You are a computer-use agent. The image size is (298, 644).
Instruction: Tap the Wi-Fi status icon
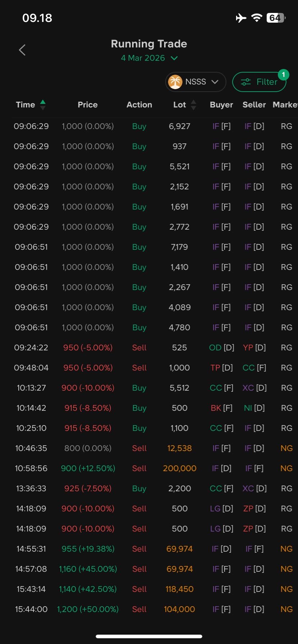(x=257, y=18)
